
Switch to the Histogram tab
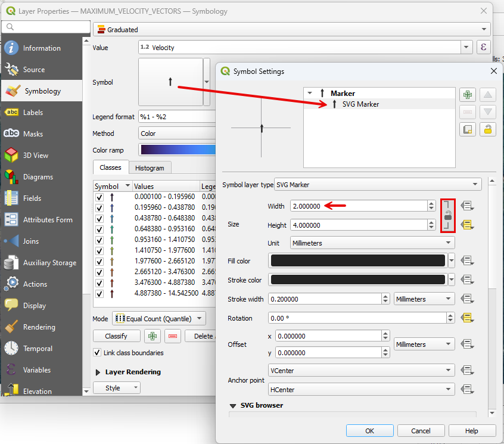150,168
